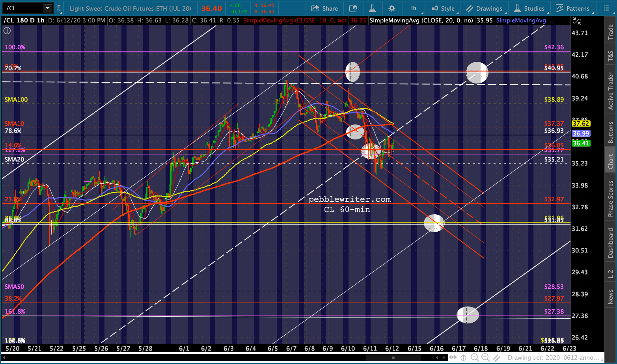Viewport: 617px width, 364px height.
Task: Click the SMA20 label on chart
Action: click(x=14, y=160)
